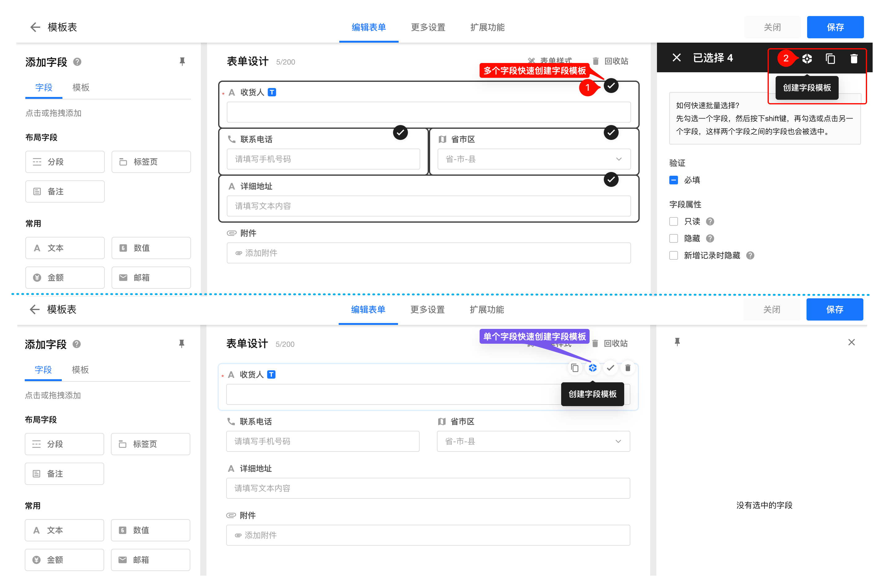Enable the 隐藏 checkbox
Image resolution: width=885 pixels, height=588 pixels.
[673, 238]
